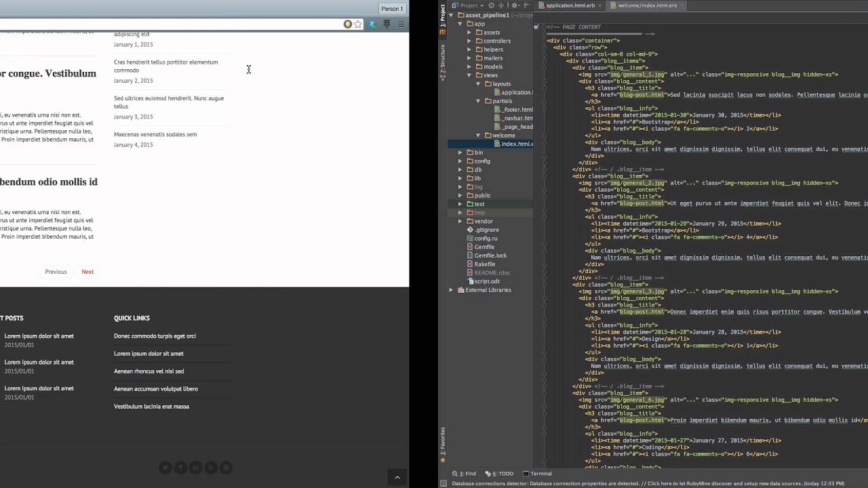Click the RubyMine icon on the left strip
The image size is (868, 488).
(x=442, y=32)
